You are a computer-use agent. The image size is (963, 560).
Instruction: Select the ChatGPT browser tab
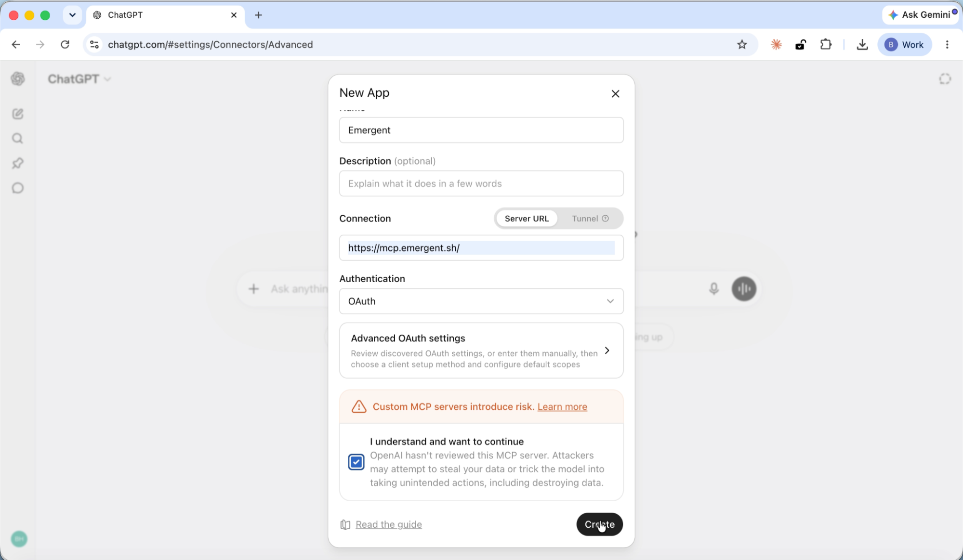(x=166, y=15)
